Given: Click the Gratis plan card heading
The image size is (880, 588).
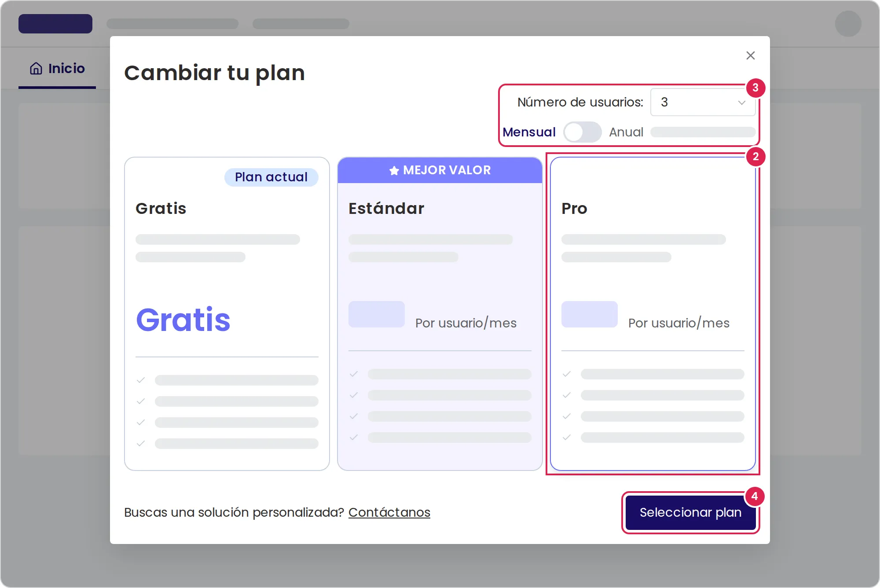Looking at the screenshot, I should point(161,208).
